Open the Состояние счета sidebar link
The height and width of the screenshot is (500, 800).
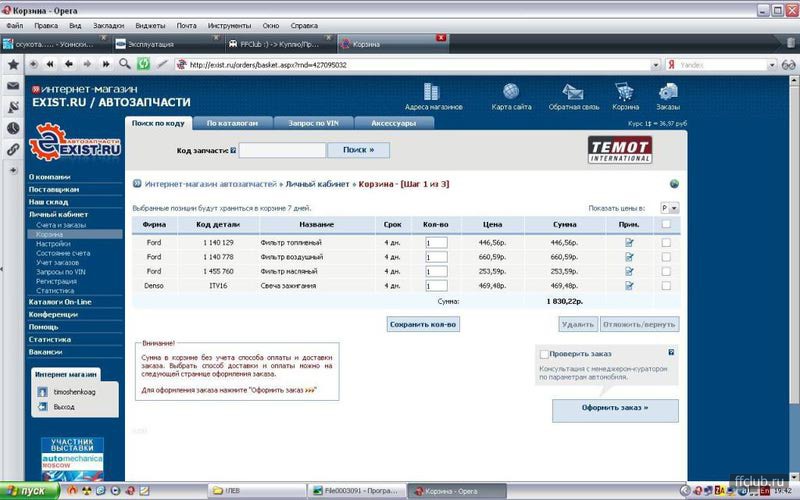[x=63, y=253]
